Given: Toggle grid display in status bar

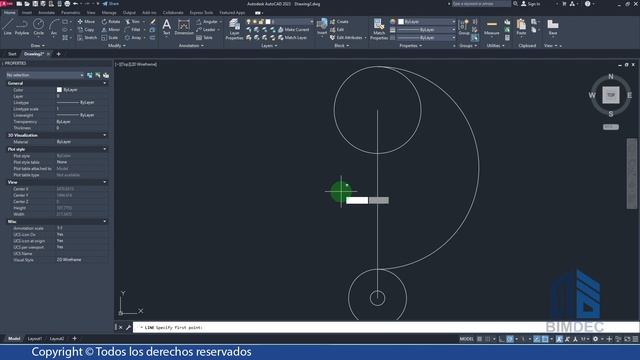Looking at the screenshot, I should click(x=480, y=339).
